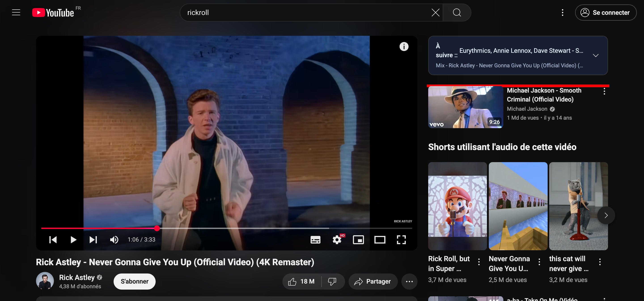Viewport: 644px width, 301px height.
Task: Expand the À suivre mix panel chevron
Action: coord(595,55)
